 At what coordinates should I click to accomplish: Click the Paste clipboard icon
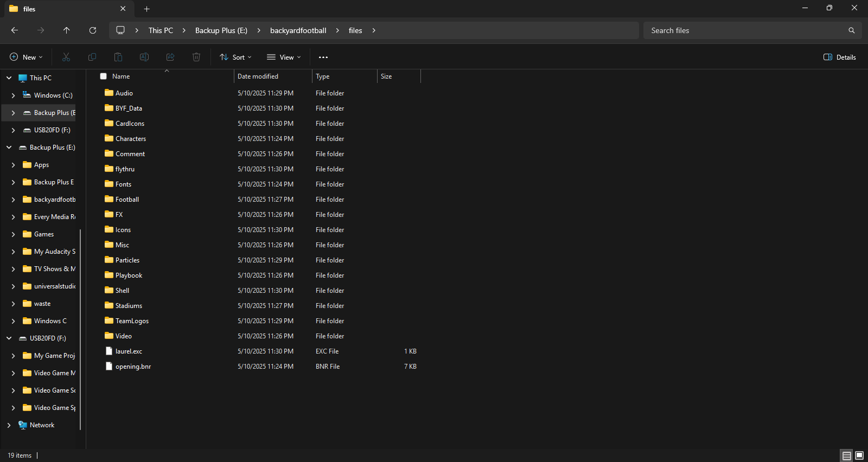pos(118,57)
